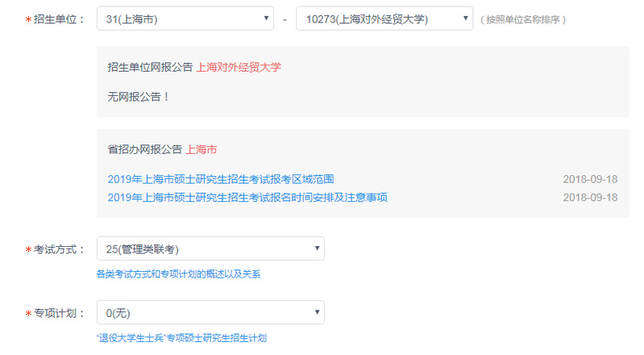Click the 考试方式 field label
This screenshot has width=644, height=355.
click(59, 249)
